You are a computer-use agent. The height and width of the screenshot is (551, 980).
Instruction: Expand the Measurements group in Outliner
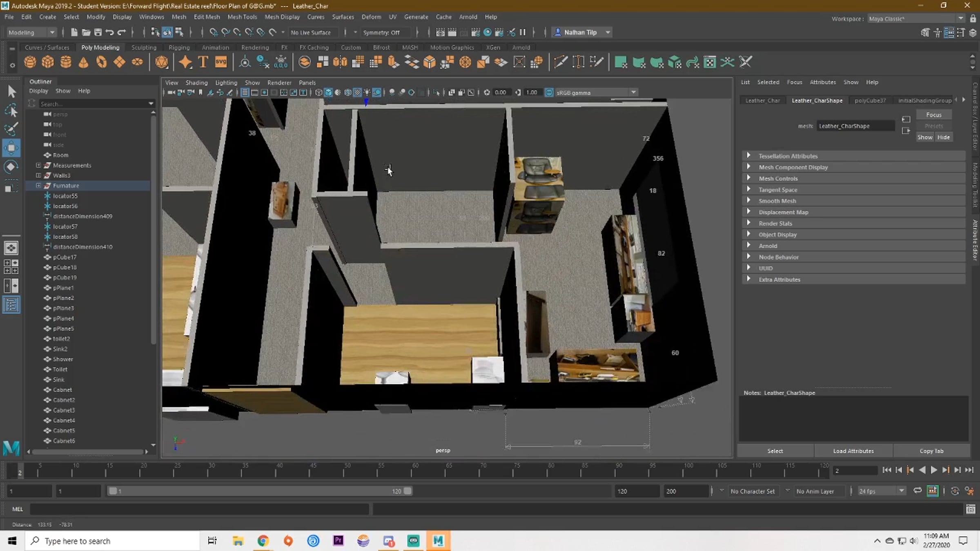(38, 165)
